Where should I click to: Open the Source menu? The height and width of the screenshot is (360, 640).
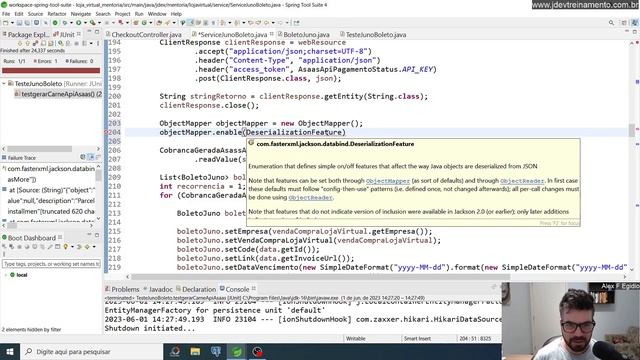pyautogui.click(x=35, y=14)
